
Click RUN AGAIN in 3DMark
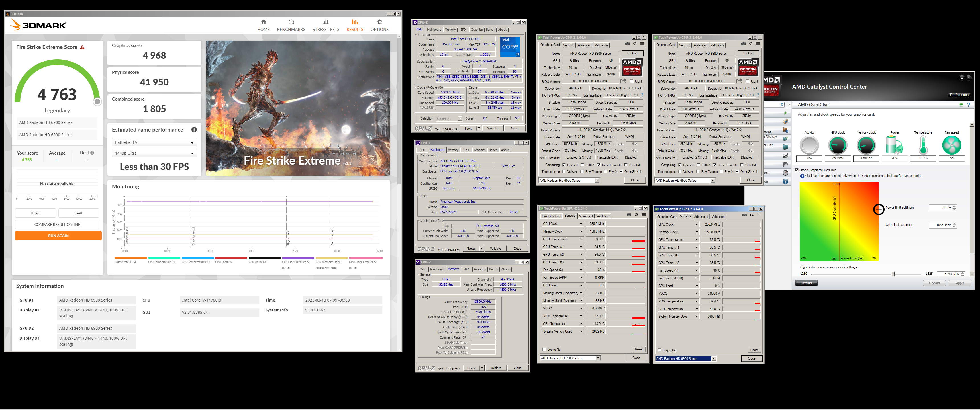click(58, 236)
